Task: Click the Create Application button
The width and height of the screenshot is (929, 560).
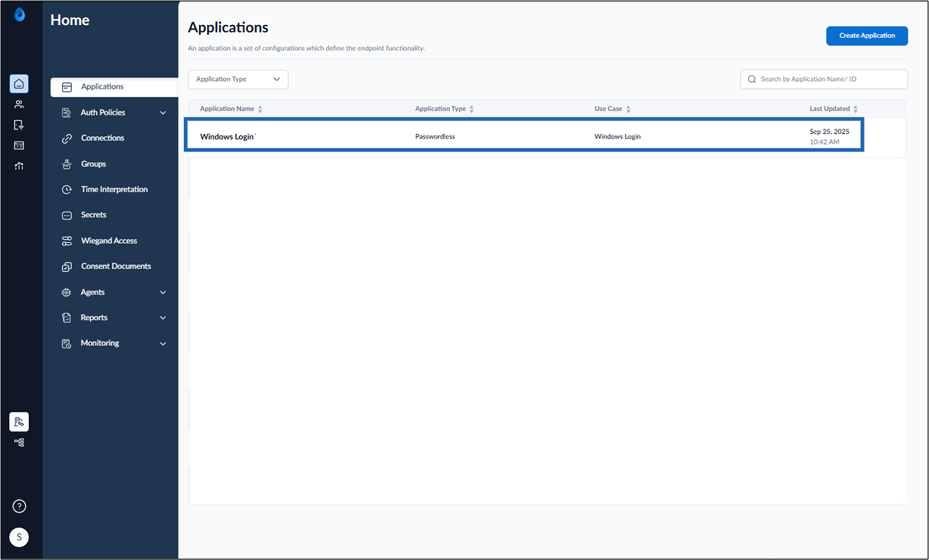Action: (x=867, y=36)
